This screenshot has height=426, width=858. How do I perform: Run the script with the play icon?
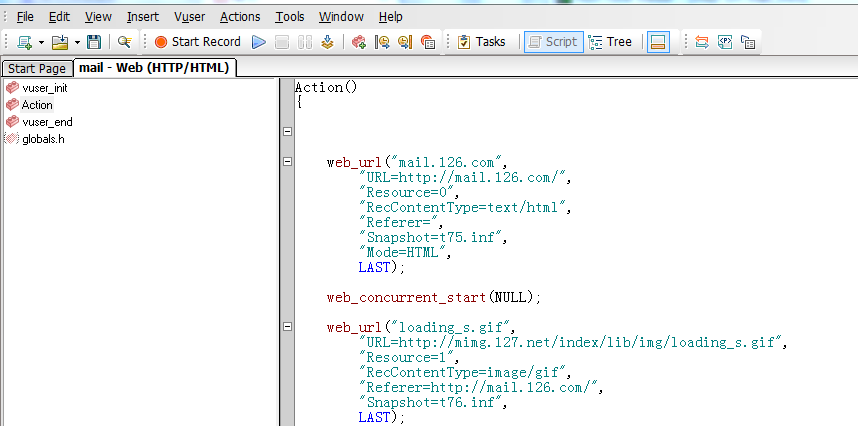[x=259, y=42]
